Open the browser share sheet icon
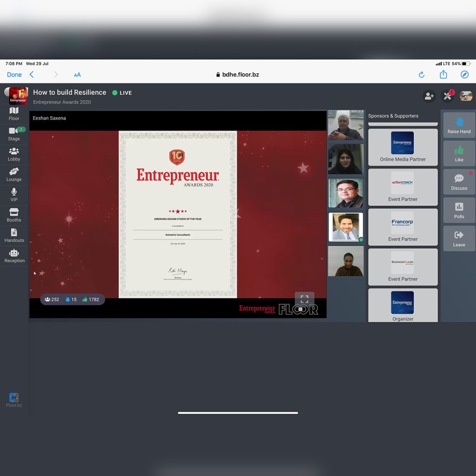Viewport: 476px width, 476px height. [x=443, y=74]
